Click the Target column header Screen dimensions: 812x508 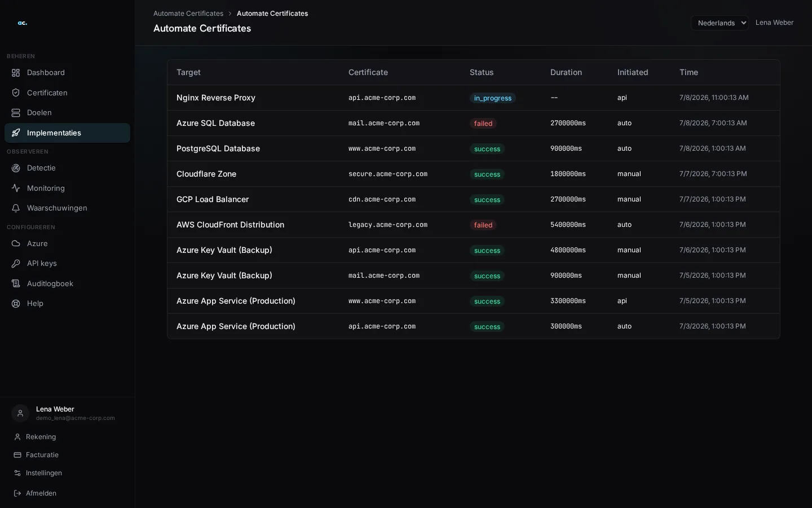(x=188, y=72)
